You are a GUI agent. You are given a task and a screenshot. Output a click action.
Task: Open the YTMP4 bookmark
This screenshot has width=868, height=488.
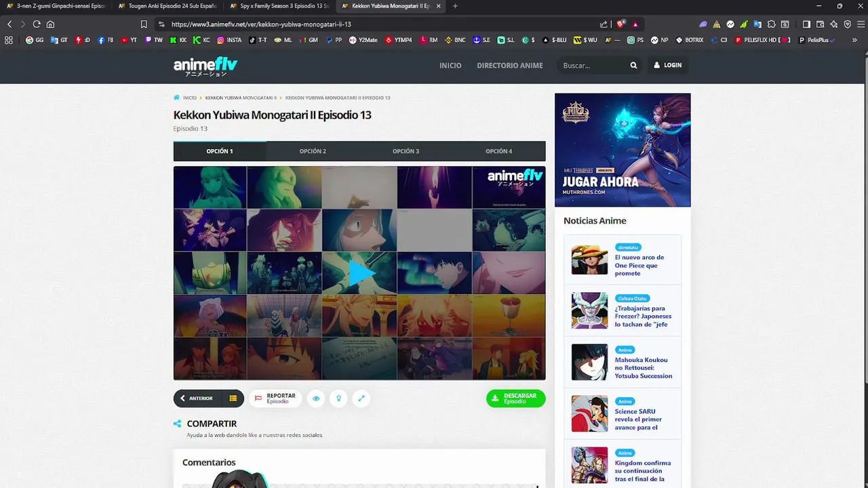pyautogui.click(x=399, y=40)
